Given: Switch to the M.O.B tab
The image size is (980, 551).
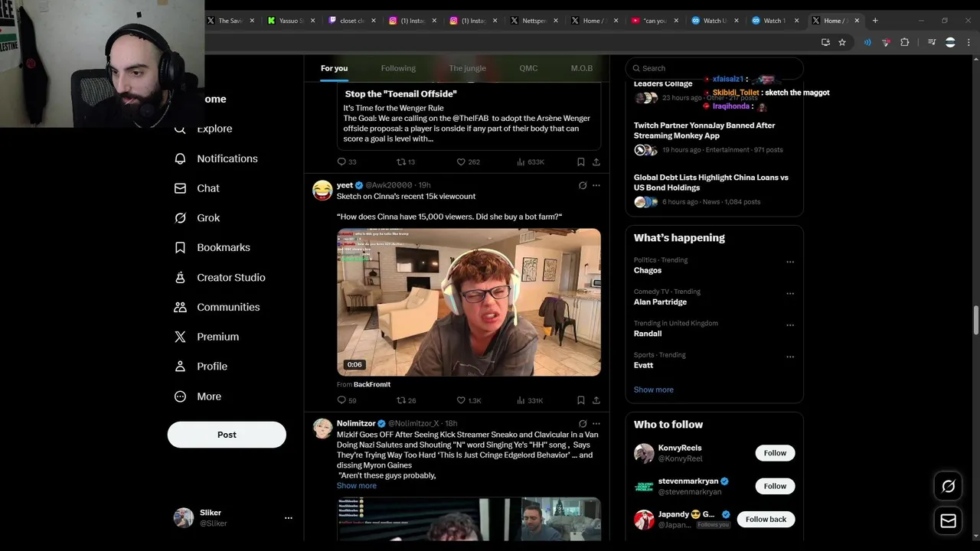Looking at the screenshot, I should tap(582, 68).
